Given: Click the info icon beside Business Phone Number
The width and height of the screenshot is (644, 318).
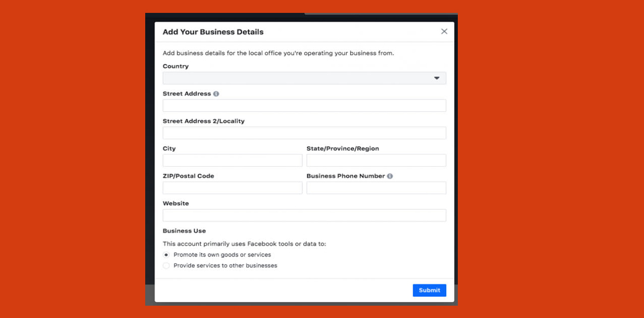Looking at the screenshot, I should click(390, 176).
